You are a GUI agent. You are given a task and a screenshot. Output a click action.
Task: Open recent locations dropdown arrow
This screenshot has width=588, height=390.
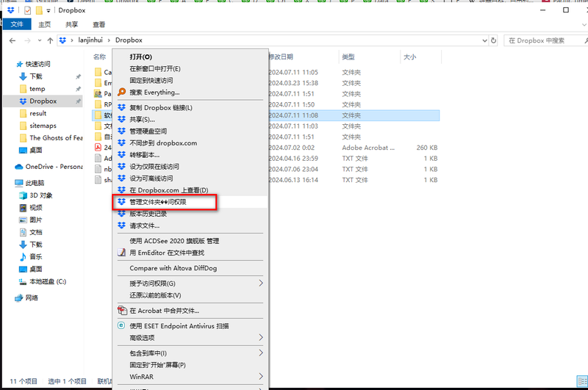pos(40,40)
